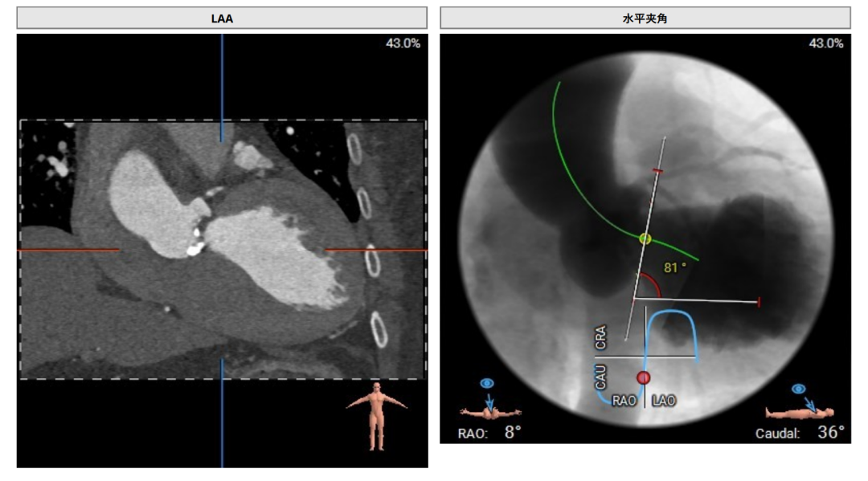Click the 43.0% zoom label in angiography view
The image size is (868, 481).
pyautogui.click(x=826, y=43)
